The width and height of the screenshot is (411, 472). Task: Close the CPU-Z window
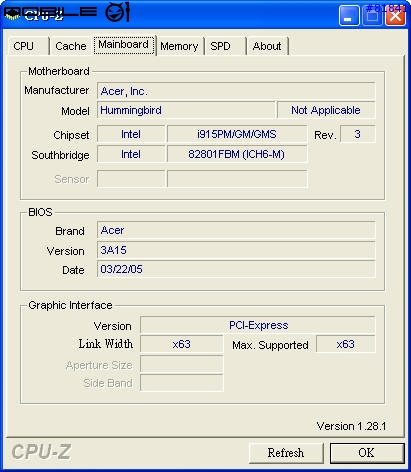(x=395, y=15)
